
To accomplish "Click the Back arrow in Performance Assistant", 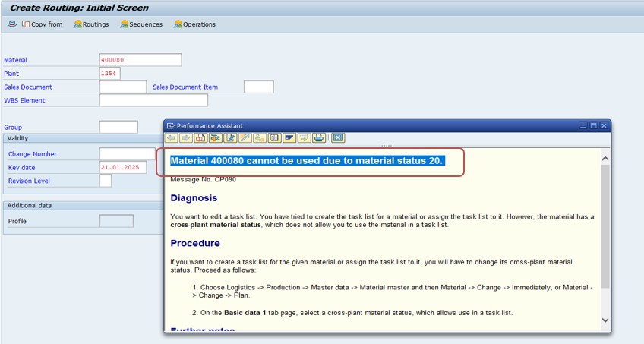I will pos(171,138).
